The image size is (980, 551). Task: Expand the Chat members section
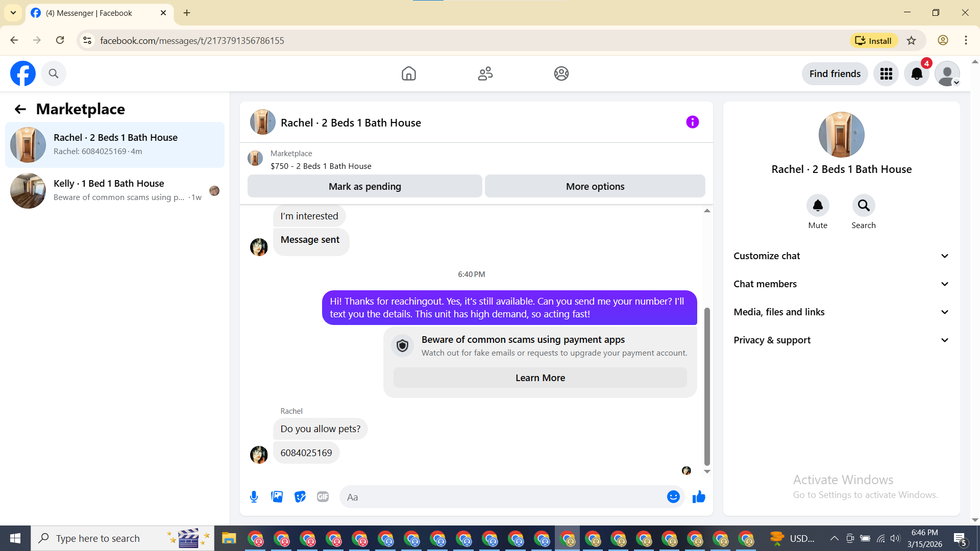(x=841, y=284)
